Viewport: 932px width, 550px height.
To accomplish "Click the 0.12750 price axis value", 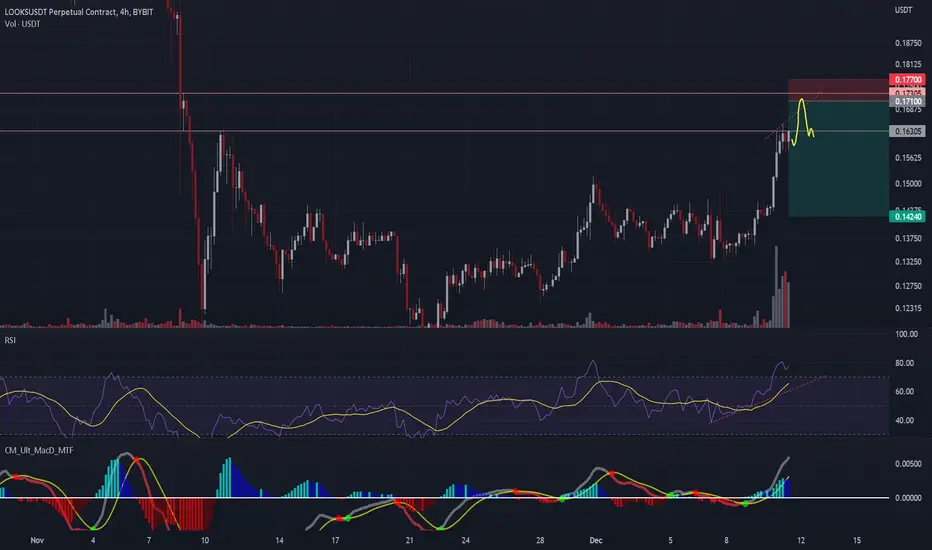I will (908, 286).
